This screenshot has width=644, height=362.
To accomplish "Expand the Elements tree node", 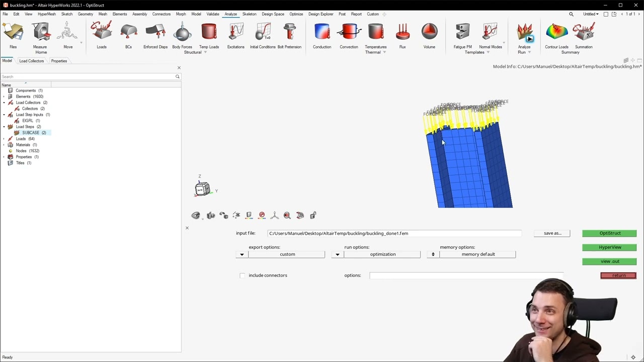I will tap(4, 97).
